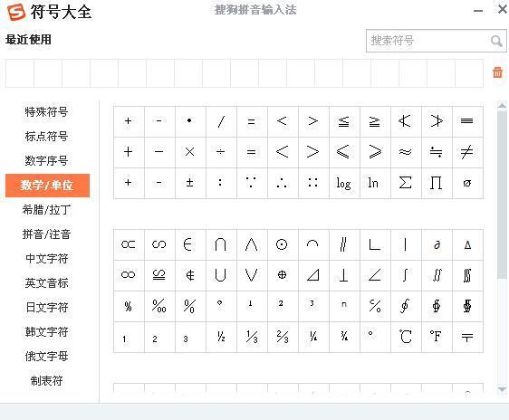Go to the 制表符 category
Image resolution: width=509 pixels, height=420 pixels.
(47, 380)
